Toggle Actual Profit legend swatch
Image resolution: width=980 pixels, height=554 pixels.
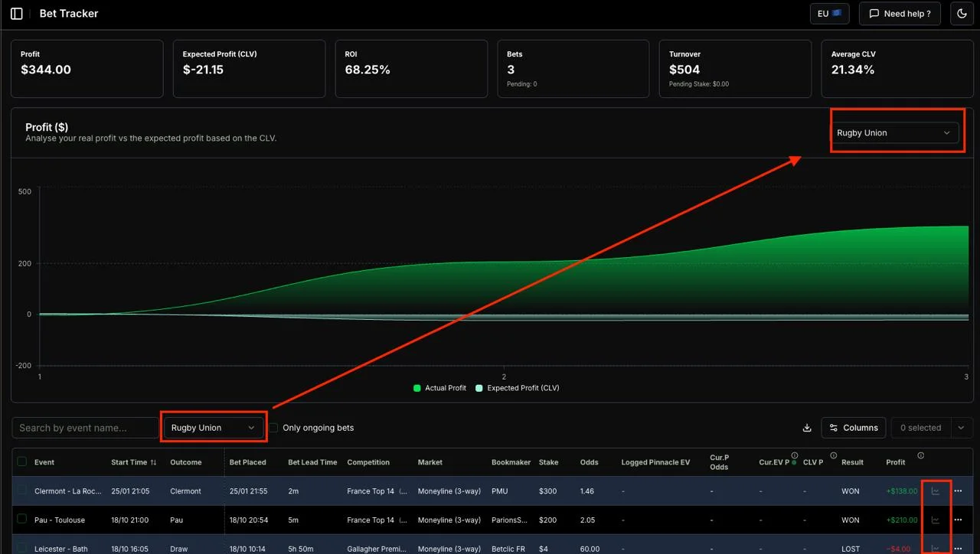[x=417, y=388]
